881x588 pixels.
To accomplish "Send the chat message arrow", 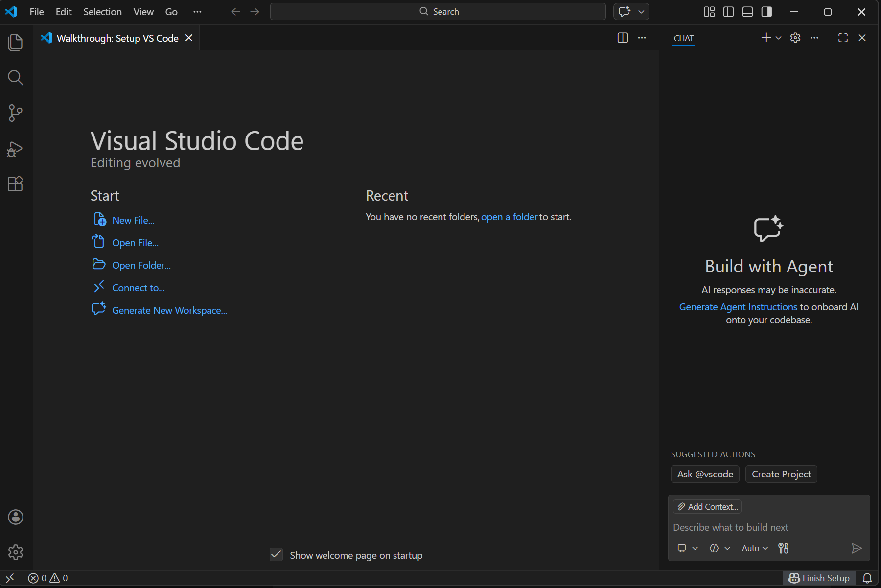I will click(857, 548).
